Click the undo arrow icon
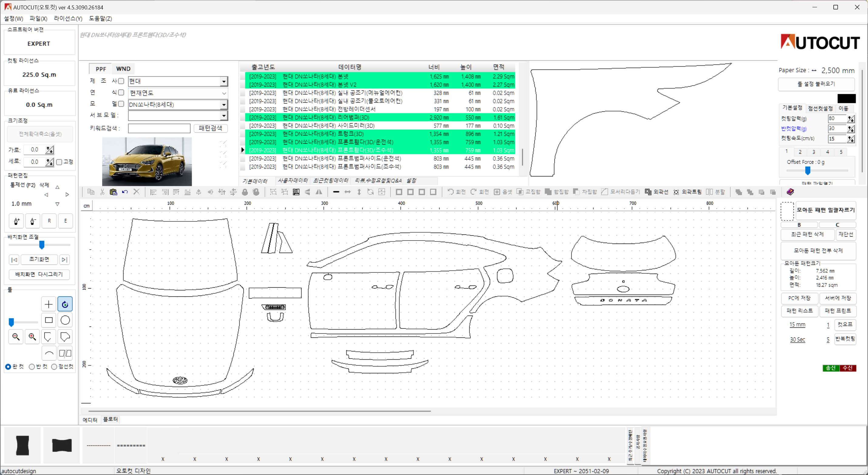 (125, 192)
